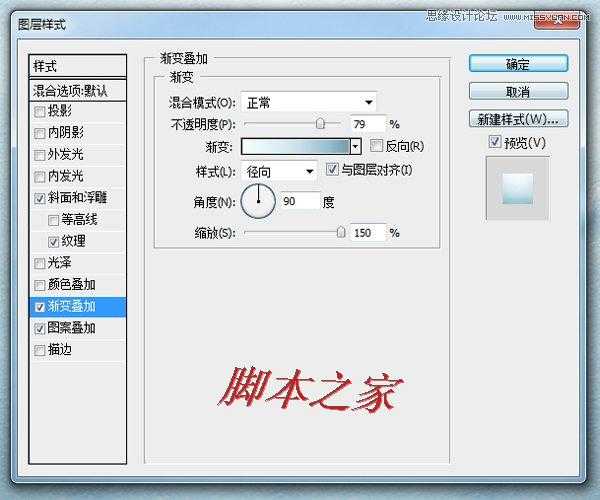Check the 反向(R) reverse checkbox
The width and height of the screenshot is (600, 500).
[x=377, y=145]
